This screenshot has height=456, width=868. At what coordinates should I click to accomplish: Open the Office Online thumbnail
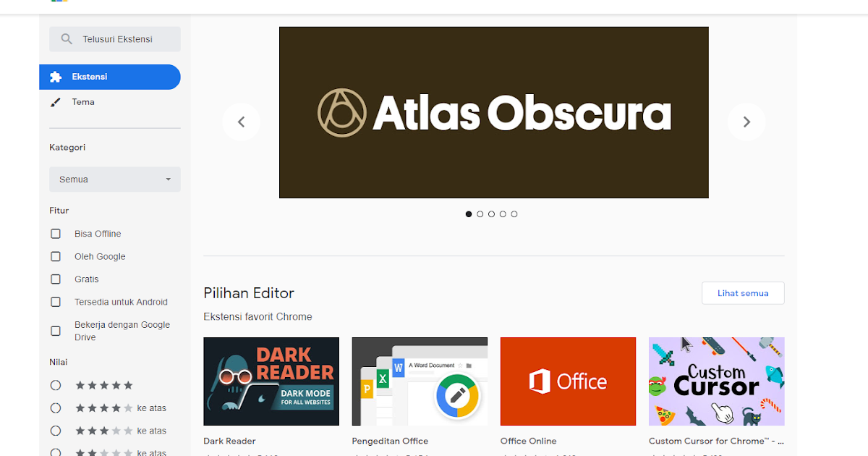pos(568,381)
